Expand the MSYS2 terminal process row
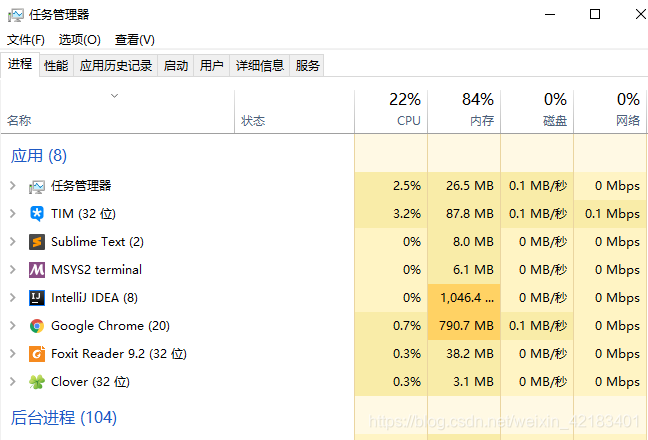The height and width of the screenshot is (440, 648). point(13,270)
